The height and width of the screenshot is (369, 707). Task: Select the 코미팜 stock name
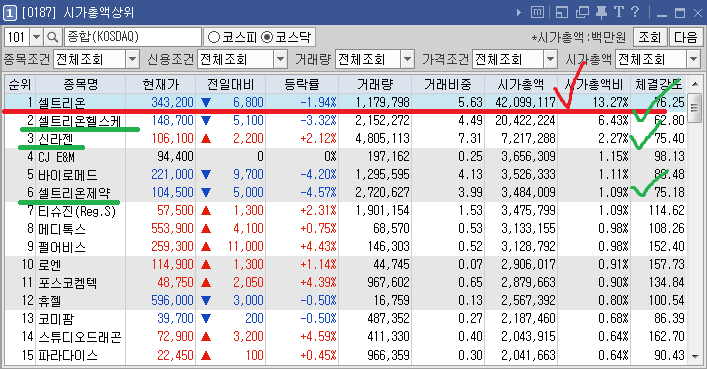(x=55, y=319)
